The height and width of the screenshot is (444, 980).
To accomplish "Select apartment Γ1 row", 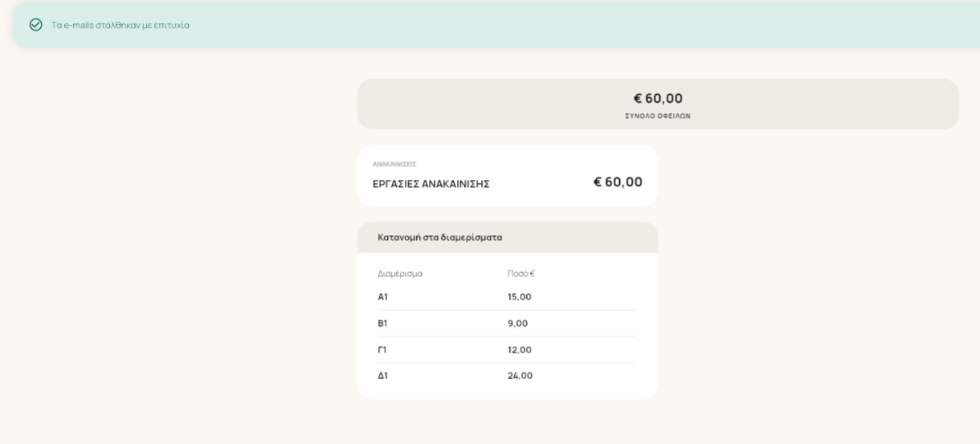I will pyautogui.click(x=508, y=350).
